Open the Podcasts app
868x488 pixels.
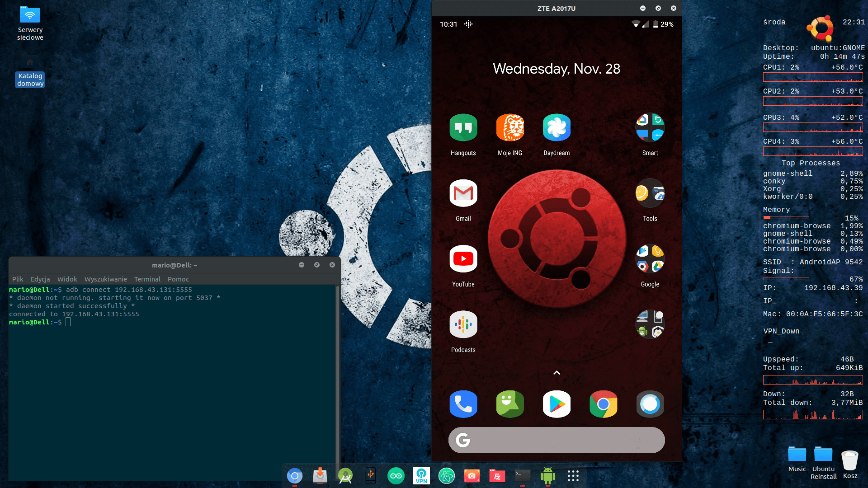click(x=463, y=324)
